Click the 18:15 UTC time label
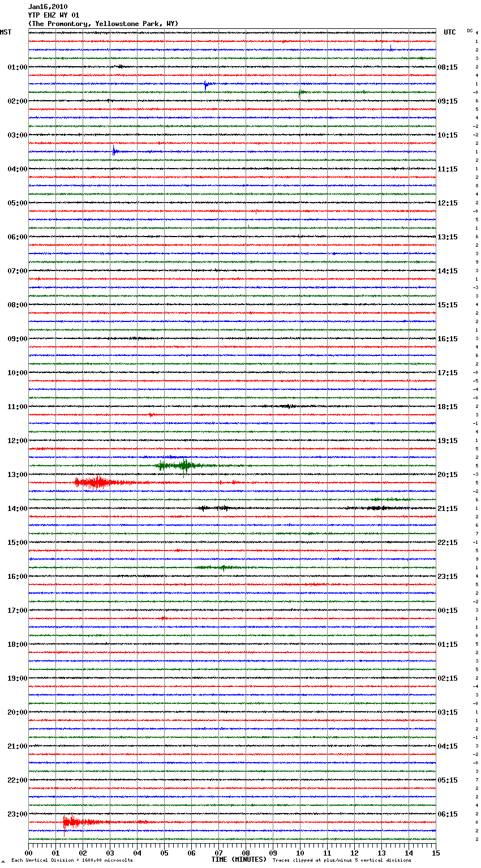This screenshot has width=481, height=868. click(x=448, y=407)
